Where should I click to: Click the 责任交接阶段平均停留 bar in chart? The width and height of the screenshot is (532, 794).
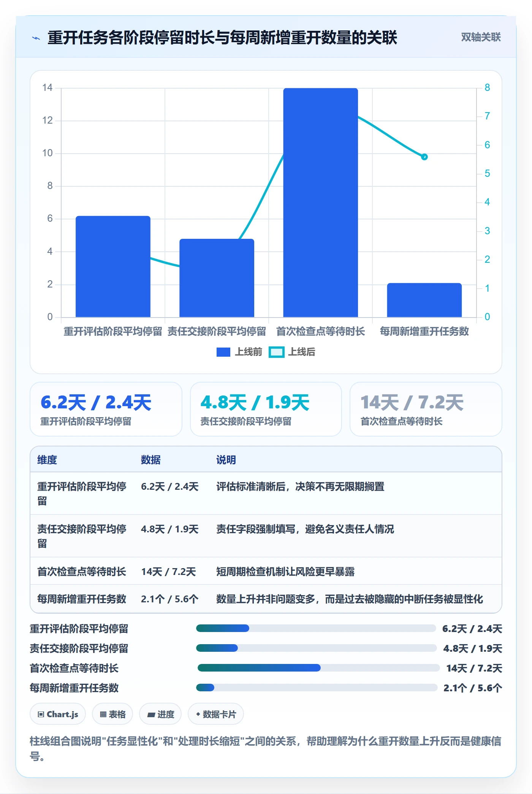[x=217, y=278]
